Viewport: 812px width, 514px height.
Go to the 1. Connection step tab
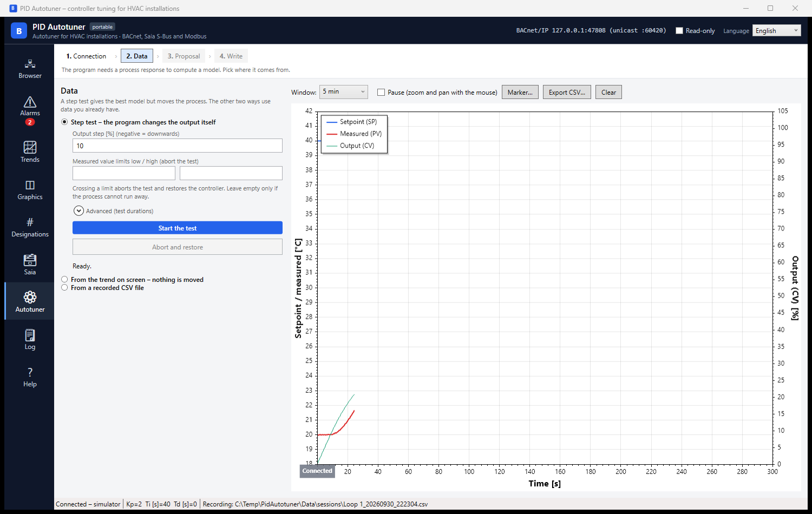(x=86, y=56)
